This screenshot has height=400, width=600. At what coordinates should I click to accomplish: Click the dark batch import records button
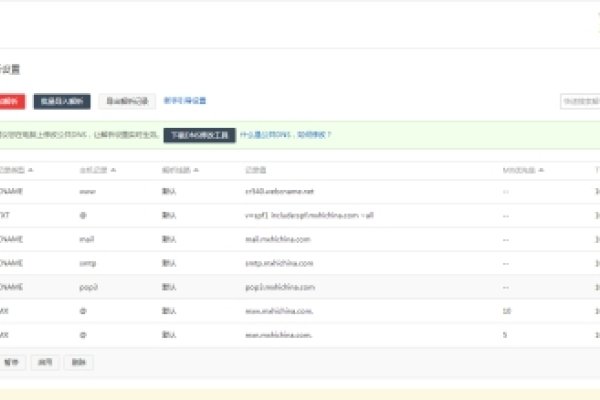point(62,101)
